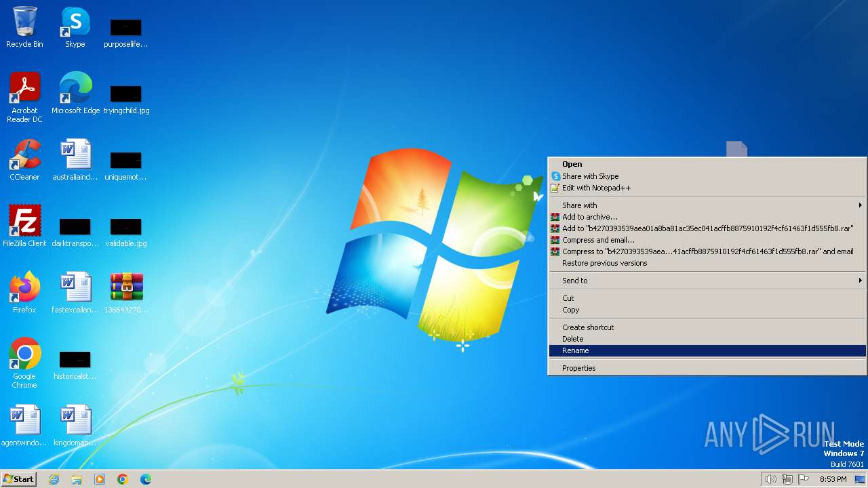Select Firefox desktop shortcut
The image size is (868, 488).
tap(24, 292)
